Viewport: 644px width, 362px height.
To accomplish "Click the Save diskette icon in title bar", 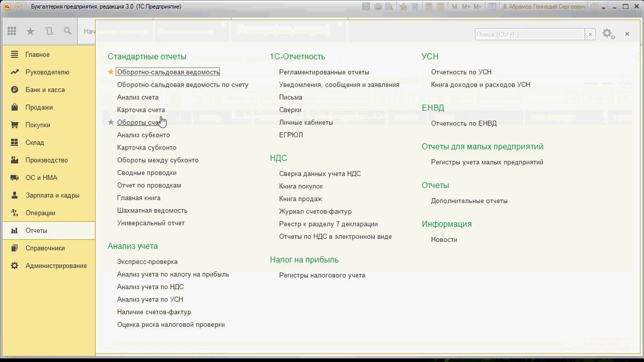I will click(366, 7).
